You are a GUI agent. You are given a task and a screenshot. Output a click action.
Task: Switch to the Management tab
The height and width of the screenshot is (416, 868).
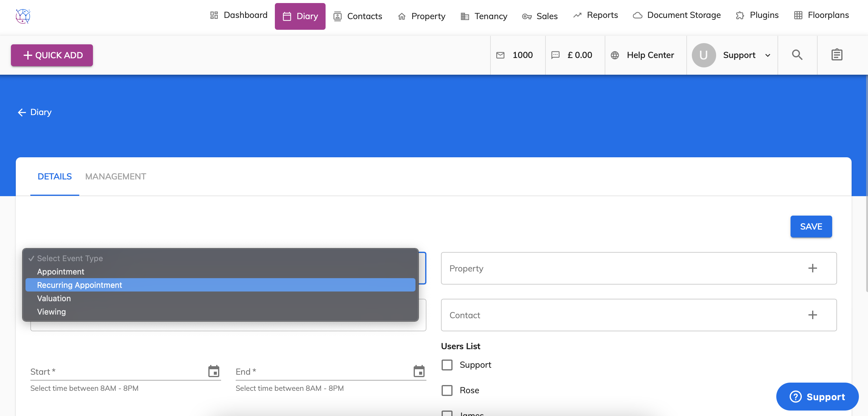pos(115,176)
